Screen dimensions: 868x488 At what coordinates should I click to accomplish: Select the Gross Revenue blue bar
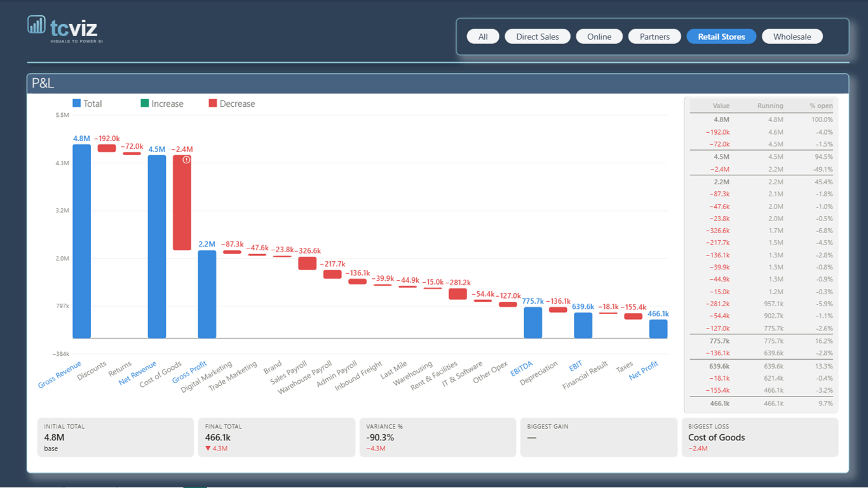click(x=81, y=241)
